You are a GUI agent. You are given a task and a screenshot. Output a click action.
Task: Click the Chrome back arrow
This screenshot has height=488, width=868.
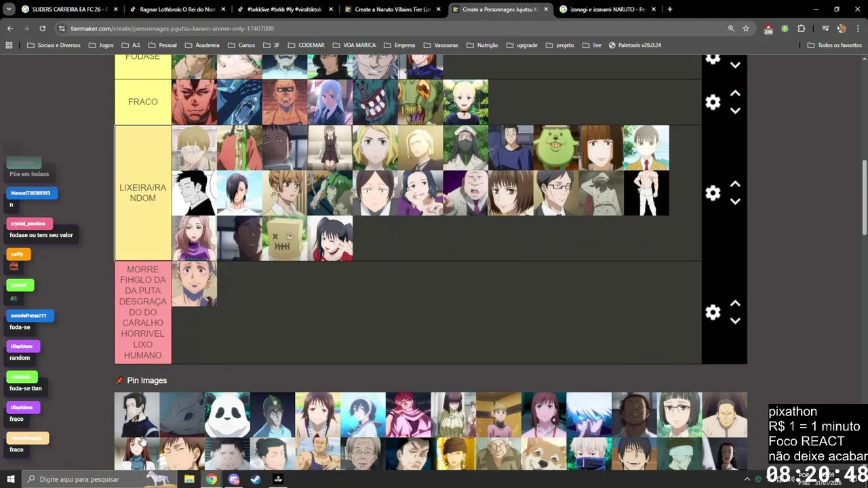(9, 28)
